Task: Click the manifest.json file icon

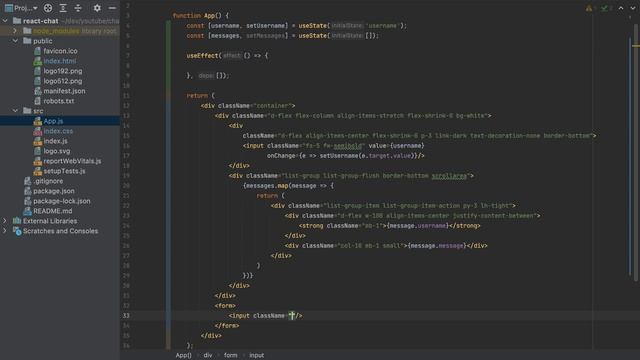Action: [x=38, y=91]
